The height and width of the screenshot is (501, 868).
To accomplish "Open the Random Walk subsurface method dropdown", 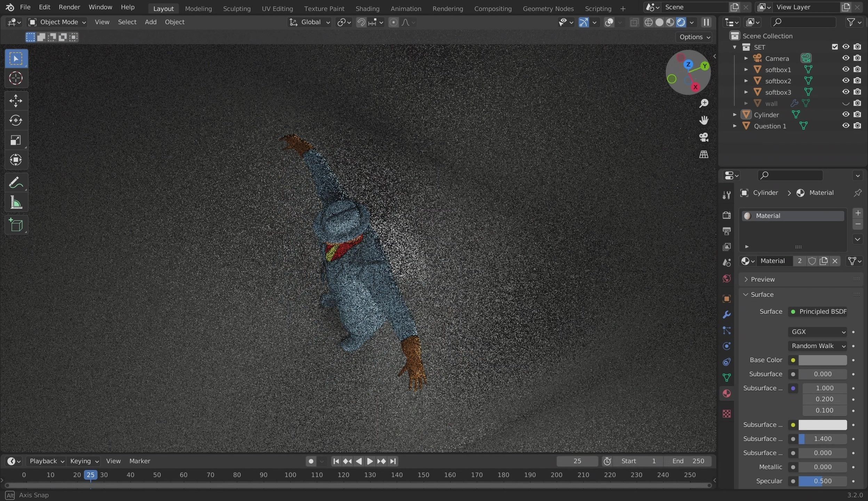I will tap(814, 346).
